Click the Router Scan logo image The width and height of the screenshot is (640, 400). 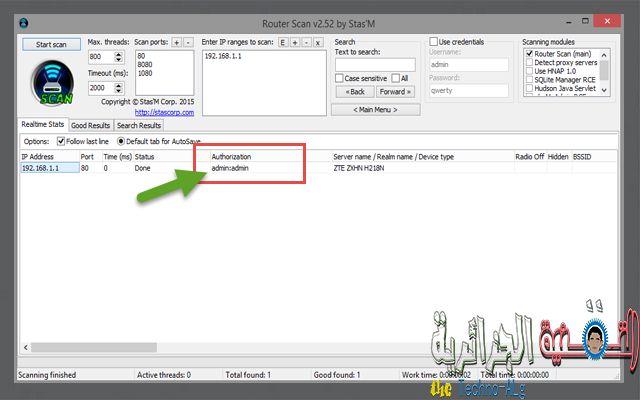pyautogui.click(x=53, y=83)
